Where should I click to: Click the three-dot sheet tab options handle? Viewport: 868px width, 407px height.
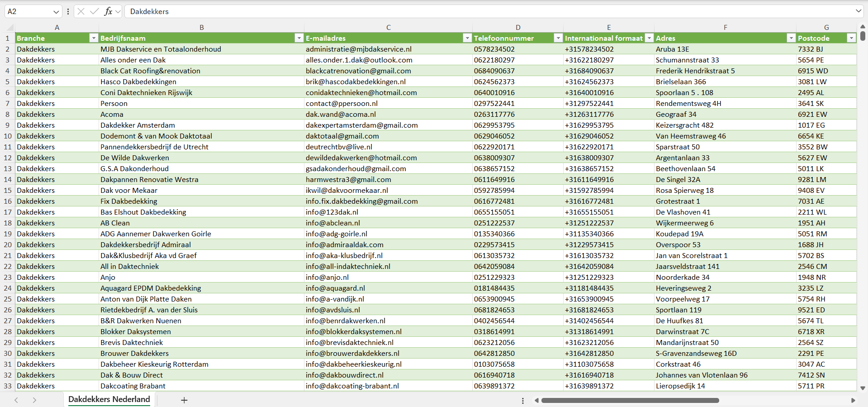point(523,400)
